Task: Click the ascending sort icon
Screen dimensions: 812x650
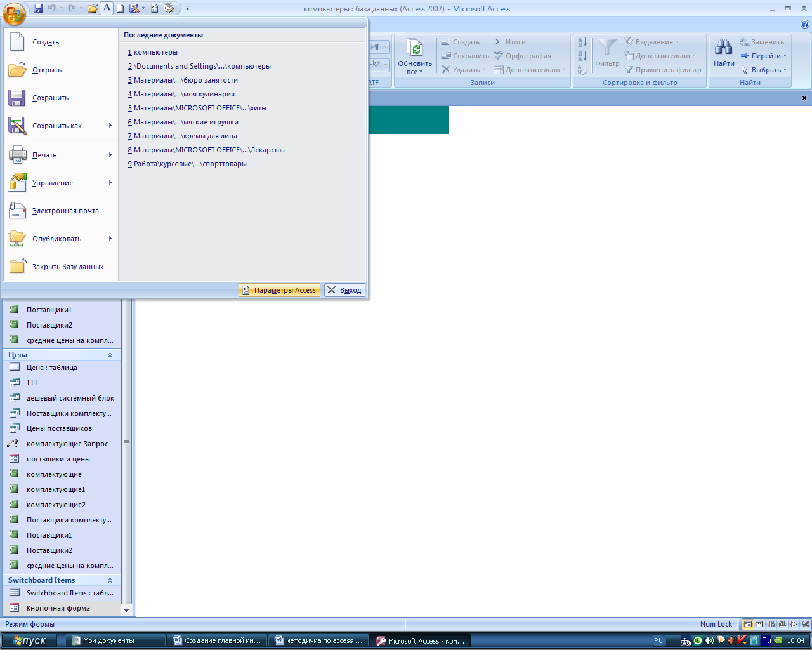Action: pos(582,42)
